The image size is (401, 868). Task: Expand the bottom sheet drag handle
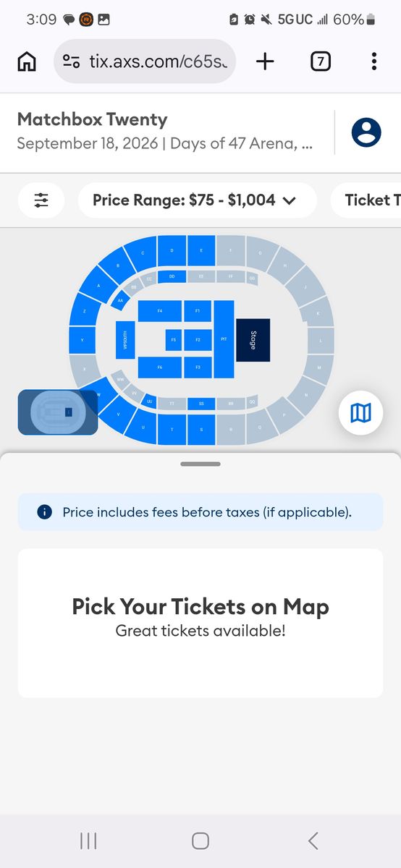pyautogui.click(x=200, y=464)
